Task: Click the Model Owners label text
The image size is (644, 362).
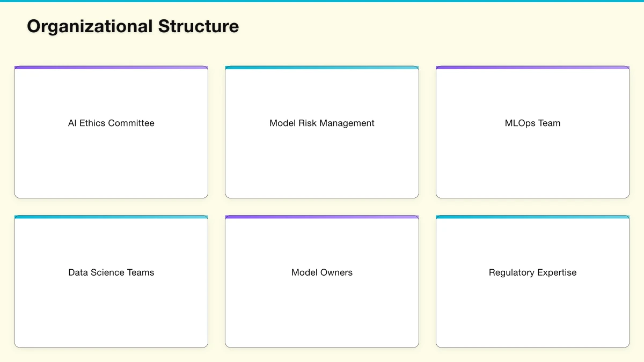Action: point(322,272)
